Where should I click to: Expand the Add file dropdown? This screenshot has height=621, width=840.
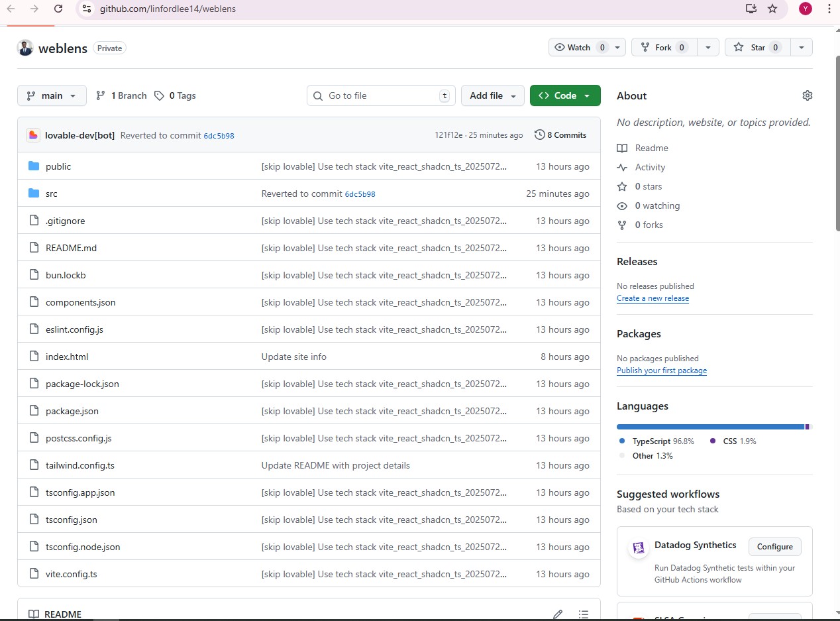pos(493,95)
